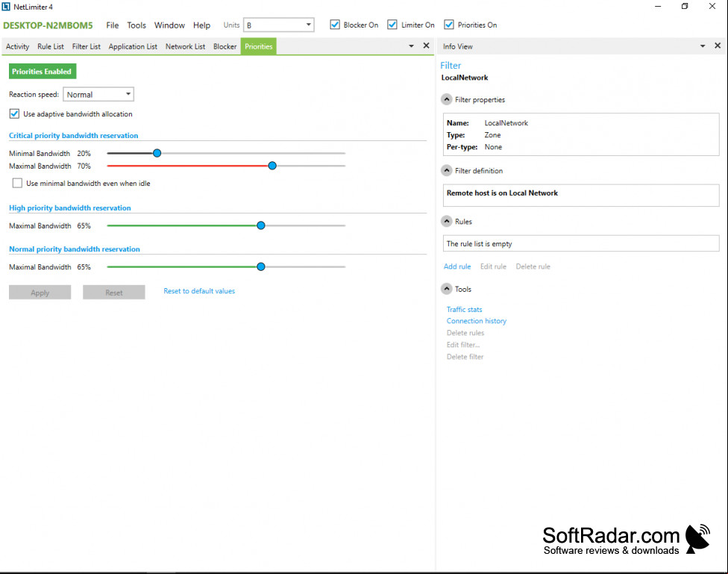Enable Use minimal bandwidth even when idle

[x=17, y=183]
